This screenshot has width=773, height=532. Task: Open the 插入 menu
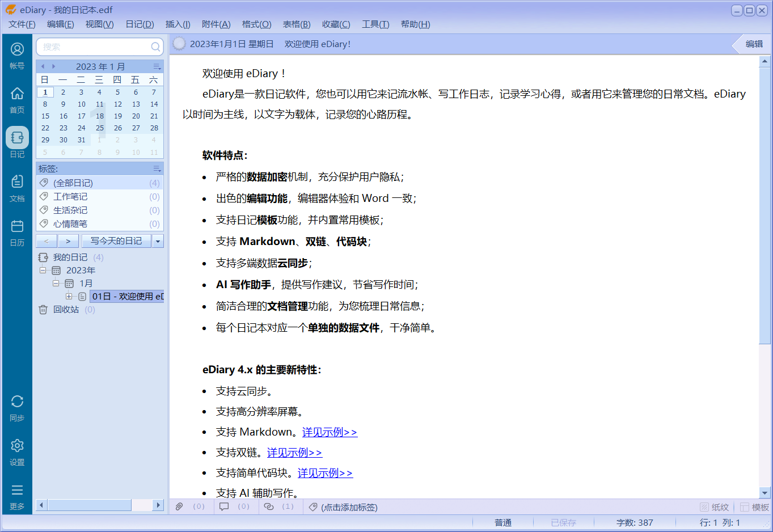pos(178,24)
